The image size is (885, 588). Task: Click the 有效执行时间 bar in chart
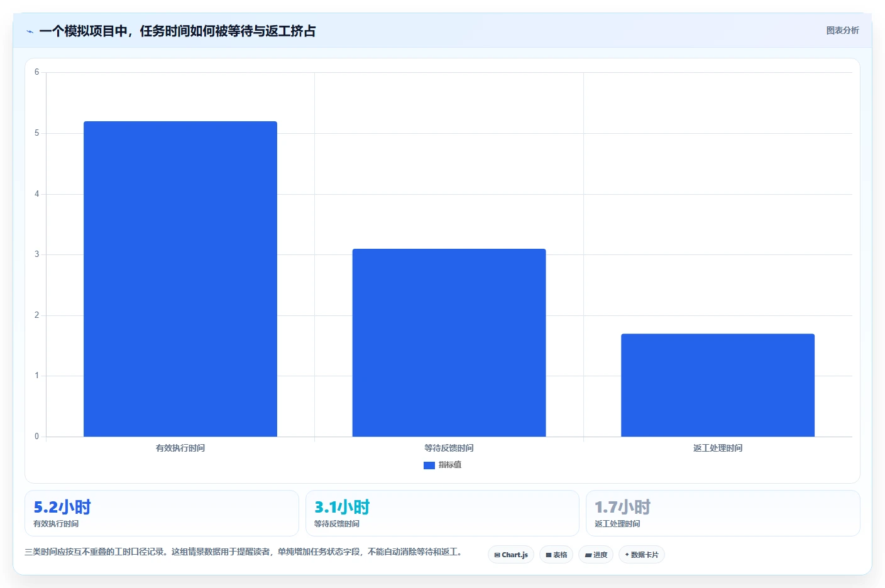tap(180, 279)
